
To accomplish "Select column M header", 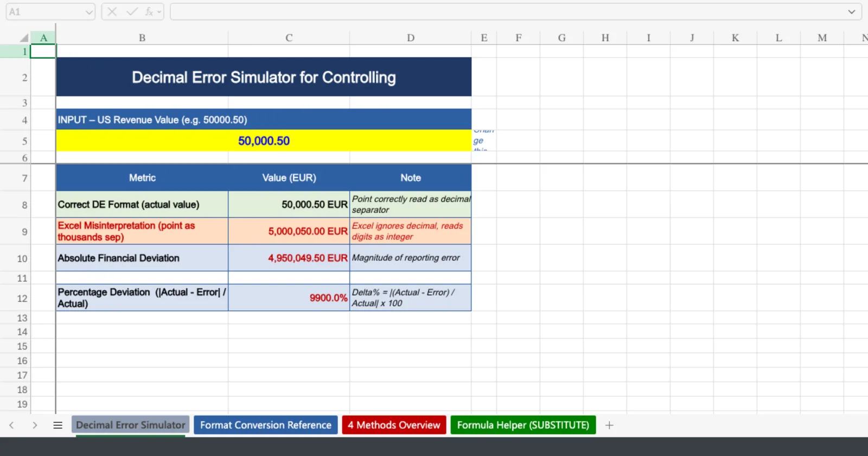I will click(822, 37).
